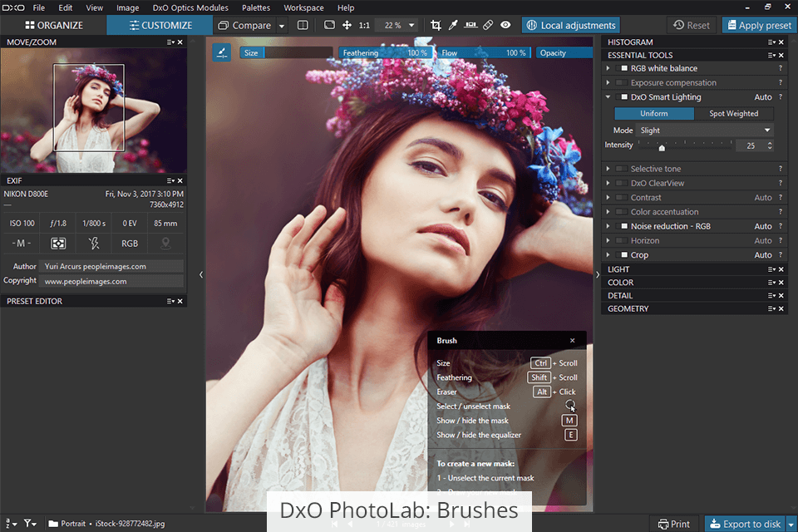Image resolution: width=798 pixels, height=532 pixels.
Task: Click the Export to disk button
Action: (746, 524)
